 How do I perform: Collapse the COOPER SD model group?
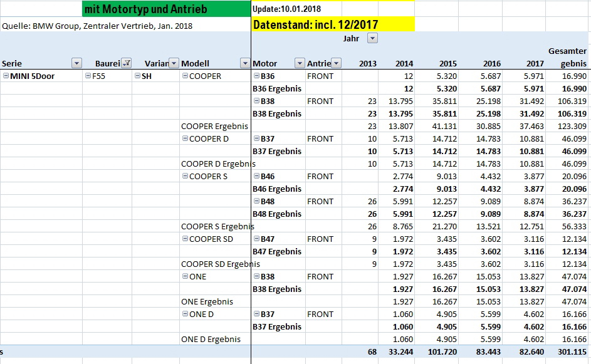[185, 239]
